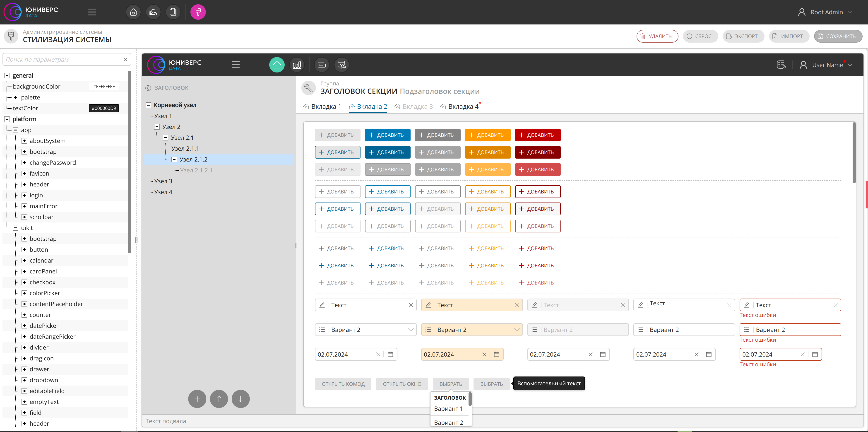Expand the button node under uikit
Screen dimensions: 868x432
(x=24, y=250)
